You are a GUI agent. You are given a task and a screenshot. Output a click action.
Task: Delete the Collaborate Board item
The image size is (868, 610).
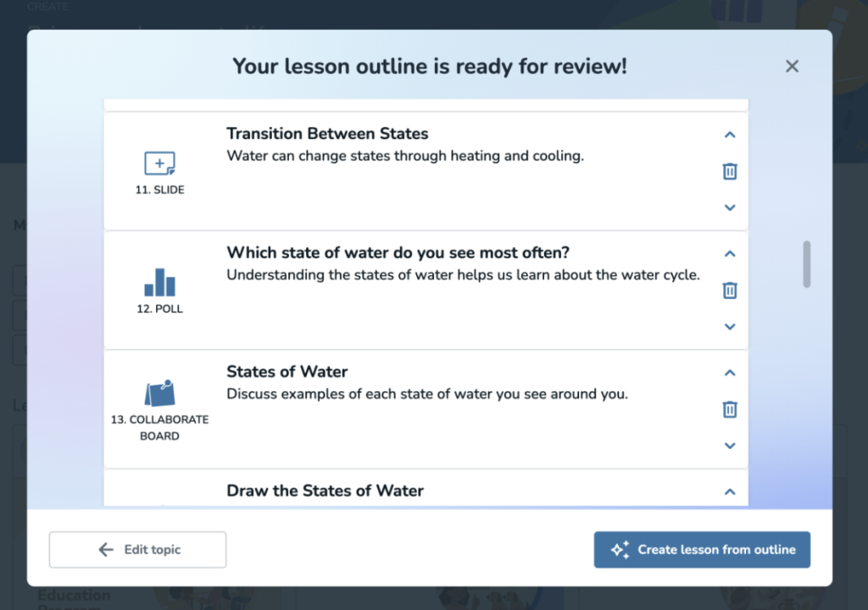729,409
